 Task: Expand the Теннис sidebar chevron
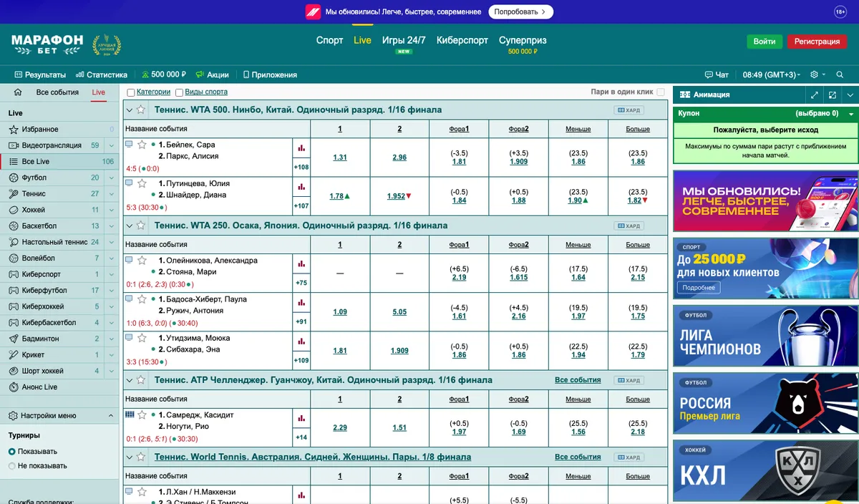pyautogui.click(x=111, y=194)
